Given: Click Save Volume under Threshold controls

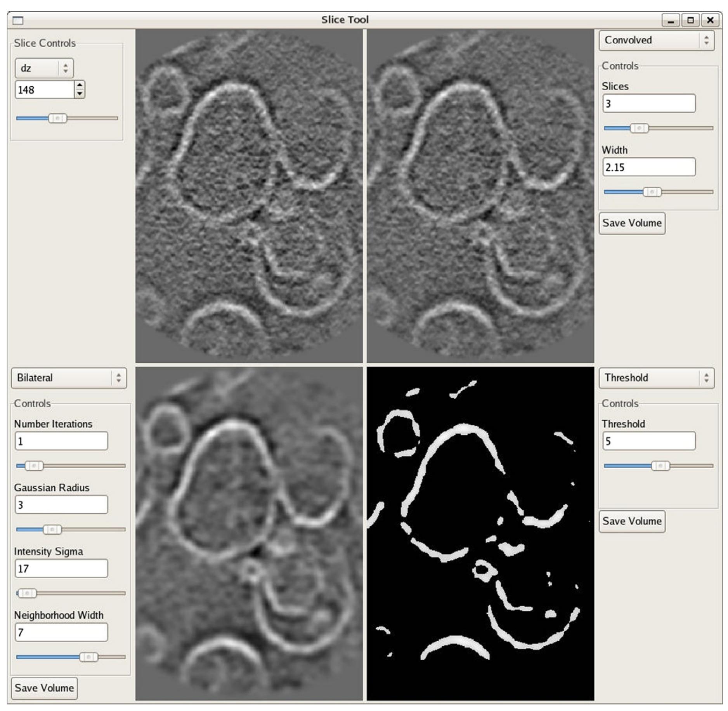Looking at the screenshot, I should click(631, 521).
